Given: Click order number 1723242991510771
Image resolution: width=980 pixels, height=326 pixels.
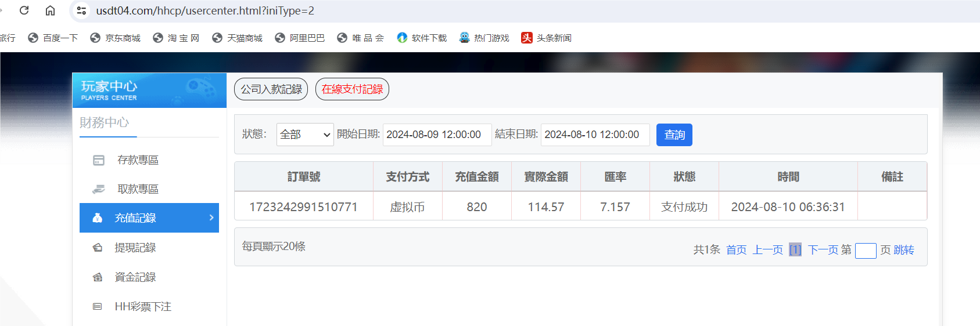Looking at the screenshot, I should [303, 207].
